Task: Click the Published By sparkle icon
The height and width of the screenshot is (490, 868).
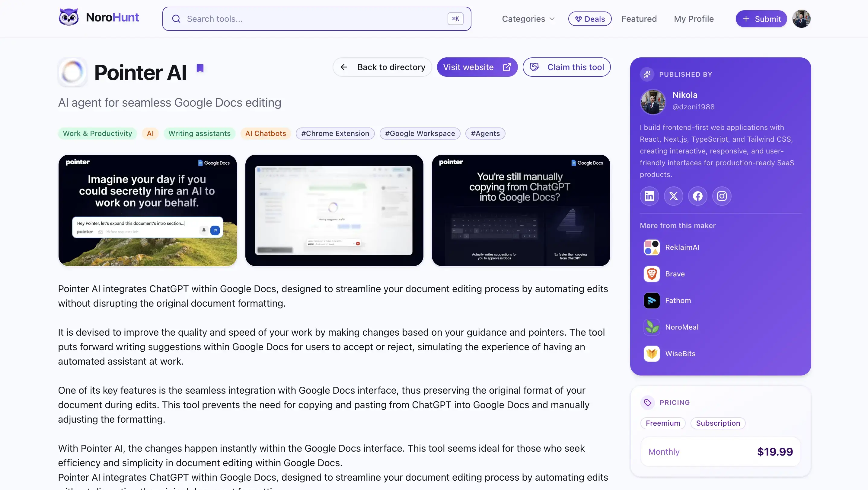Action: [x=647, y=75]
